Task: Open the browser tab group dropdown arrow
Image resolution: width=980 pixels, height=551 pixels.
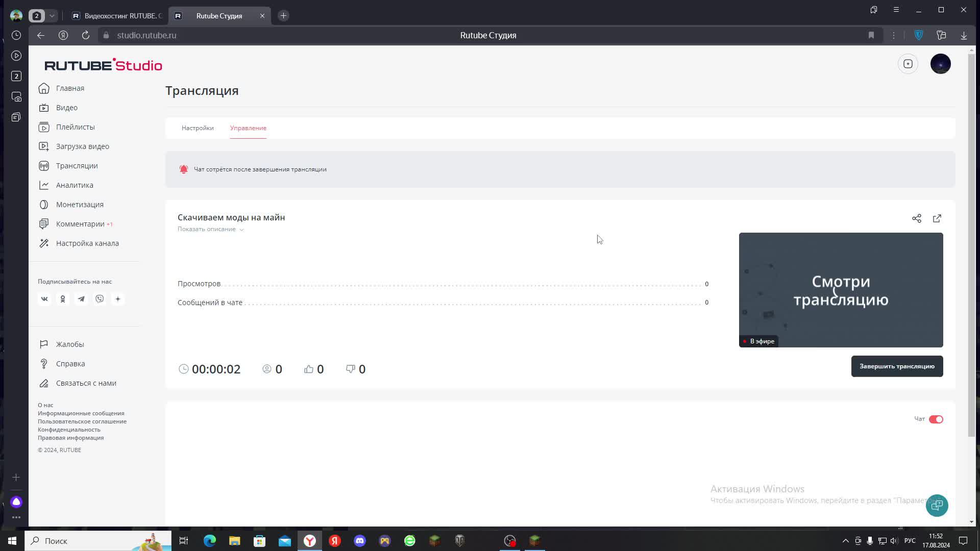Action: coord(52,16)
